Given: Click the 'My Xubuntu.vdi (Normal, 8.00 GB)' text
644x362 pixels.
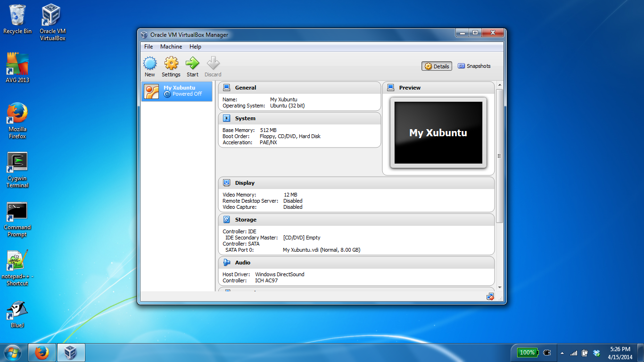Looking at the screenshot, I should pos(322,250).
